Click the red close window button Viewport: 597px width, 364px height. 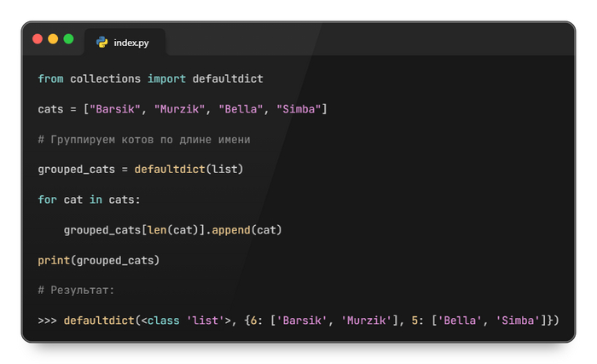coord(38,39)
